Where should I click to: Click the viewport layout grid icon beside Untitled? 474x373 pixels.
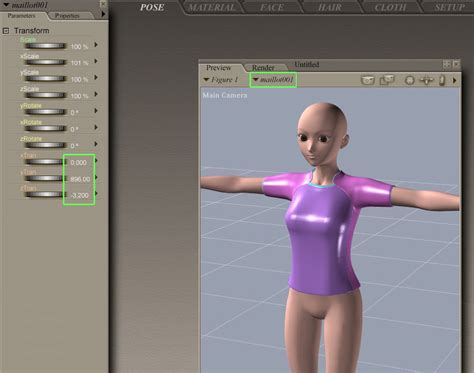pyautogui.click(x=447, y=64)
